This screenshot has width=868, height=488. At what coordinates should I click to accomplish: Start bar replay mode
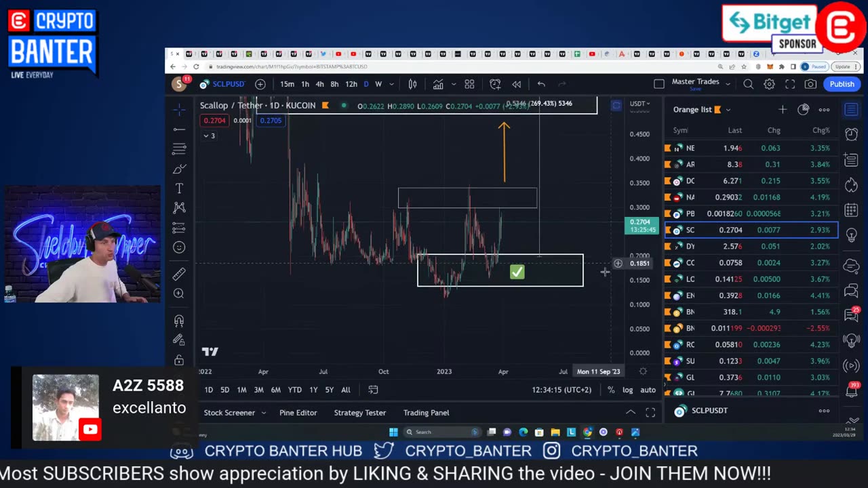(517, 84)
